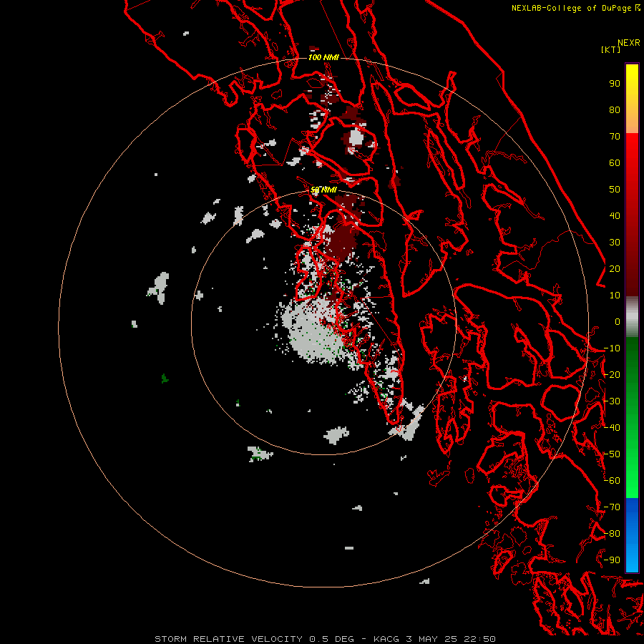Click the NEXR label above the color scale
This screenshot has height=644, width=644.
(629, 43)
